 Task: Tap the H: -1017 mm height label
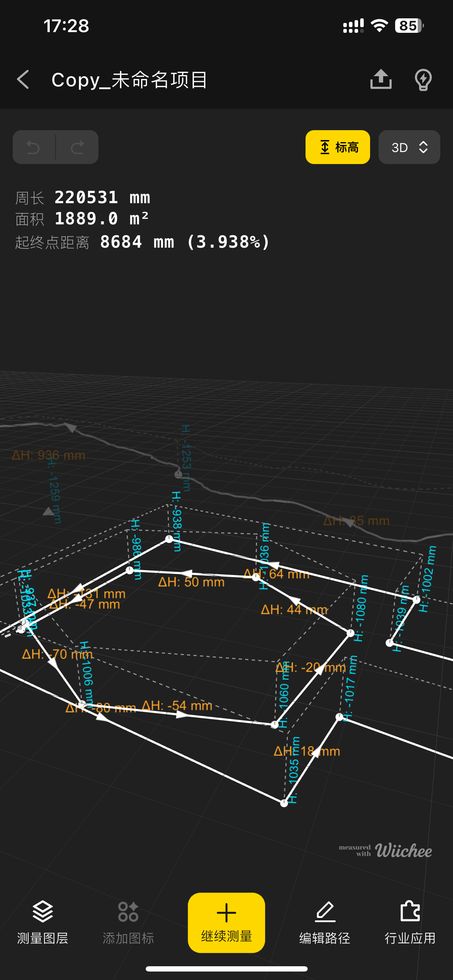pyautogui.click(x=350, y=688)
